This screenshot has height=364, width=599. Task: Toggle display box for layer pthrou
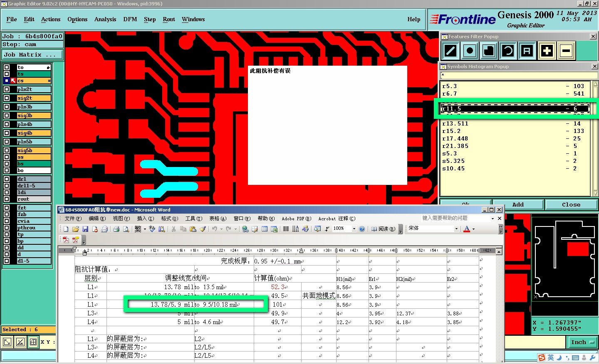click(7, 228)
